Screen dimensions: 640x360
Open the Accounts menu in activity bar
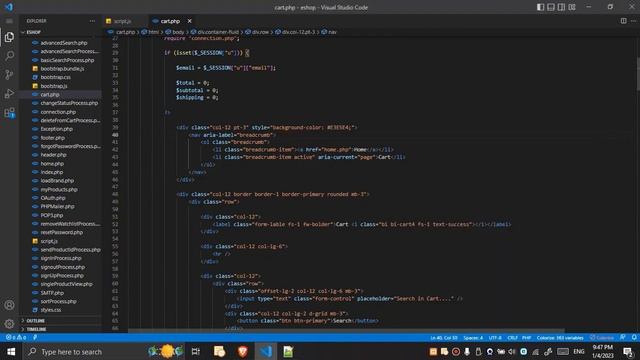[9, 305]
